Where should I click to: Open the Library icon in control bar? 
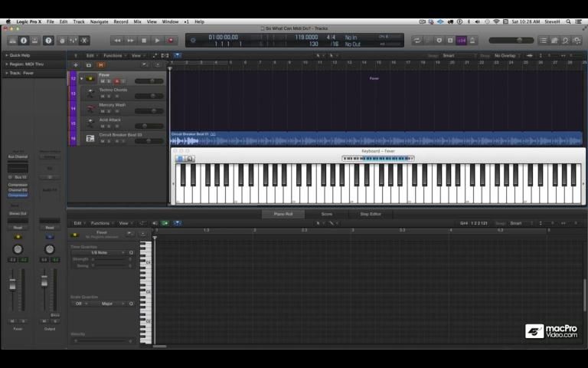pos(11,40)
